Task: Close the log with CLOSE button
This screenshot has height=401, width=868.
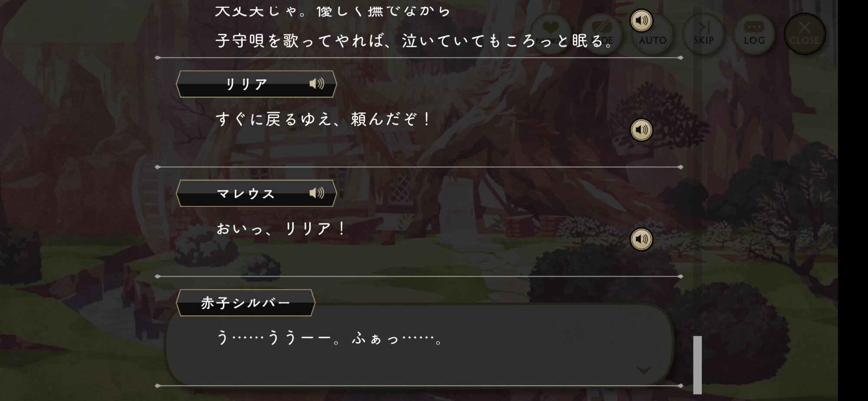Action: [804, 34]
